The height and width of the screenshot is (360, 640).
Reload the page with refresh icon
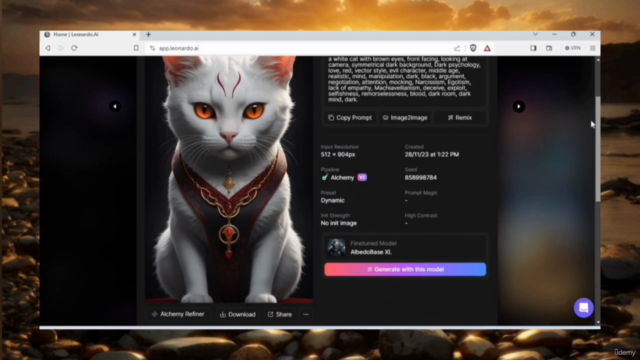(x=74, y=48)
